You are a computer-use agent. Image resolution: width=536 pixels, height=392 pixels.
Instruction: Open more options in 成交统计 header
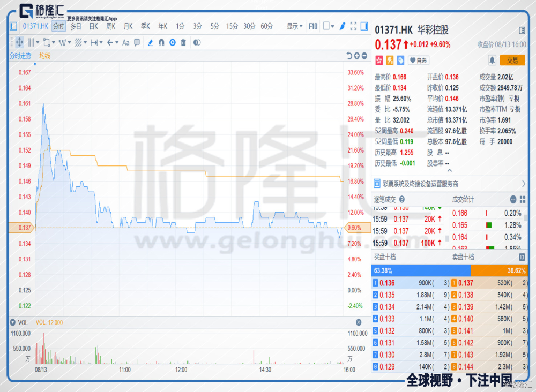pyautogui.click(x=513, y=199)
